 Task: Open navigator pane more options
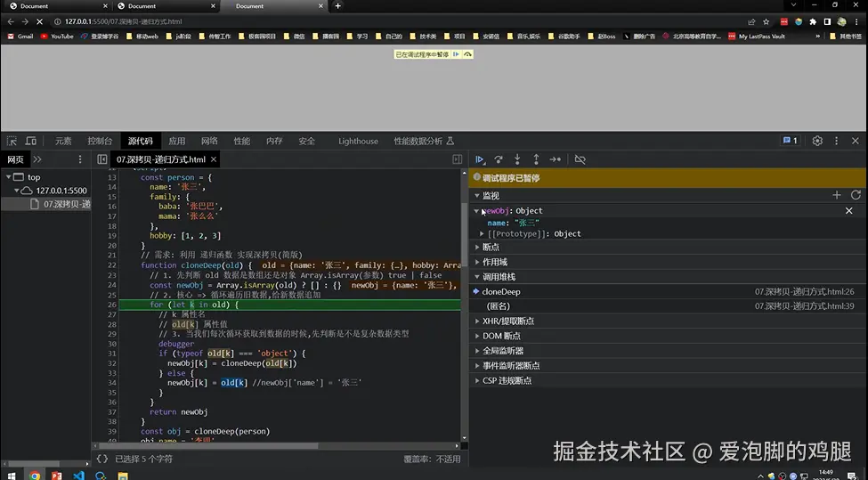(x=80, y=159)
